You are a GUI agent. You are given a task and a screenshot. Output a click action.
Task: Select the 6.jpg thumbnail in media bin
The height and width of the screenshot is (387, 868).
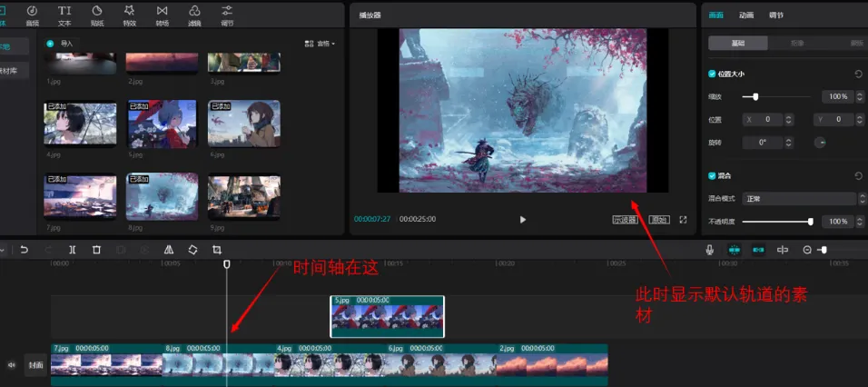244,123
